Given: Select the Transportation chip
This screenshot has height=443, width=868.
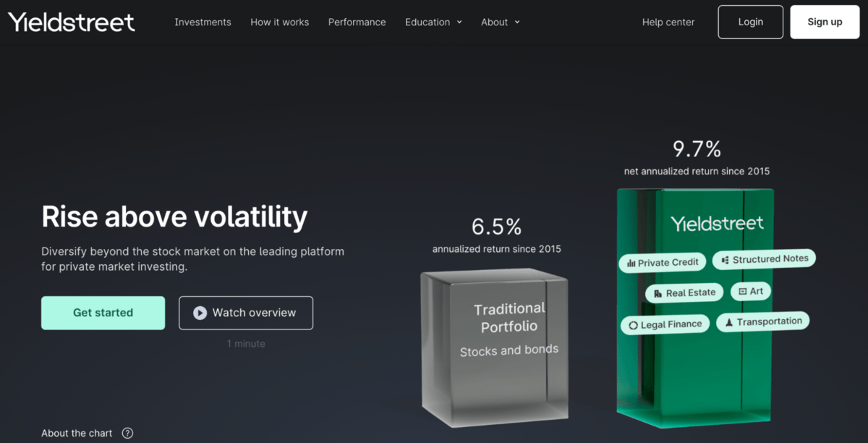Looking at the screenshot, I should tap(762, 321).
